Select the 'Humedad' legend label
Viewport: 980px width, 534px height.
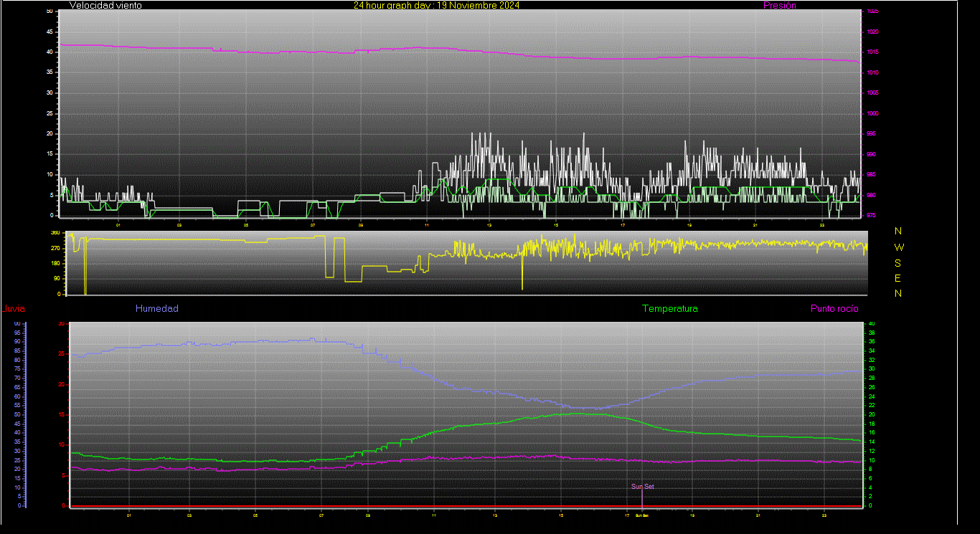(x=157, y=309)
